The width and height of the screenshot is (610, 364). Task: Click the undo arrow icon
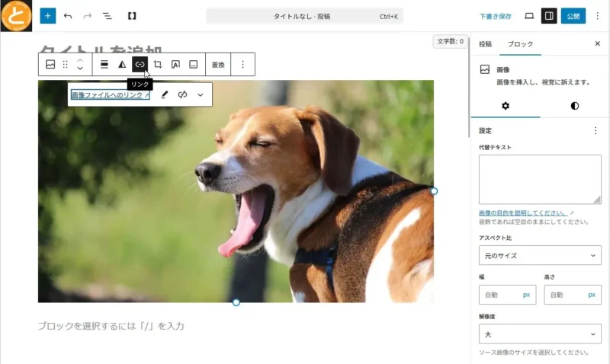(x=68, y=15)
